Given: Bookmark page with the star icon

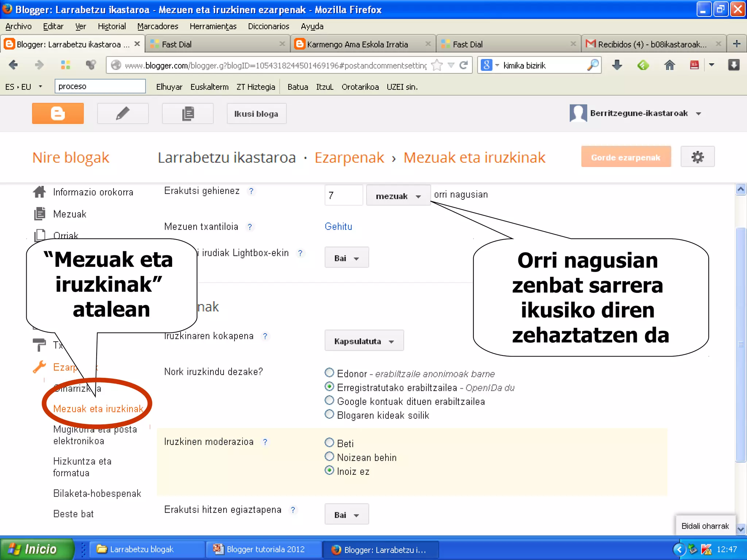Looking at the screenshot, I should tap(437, 65).
